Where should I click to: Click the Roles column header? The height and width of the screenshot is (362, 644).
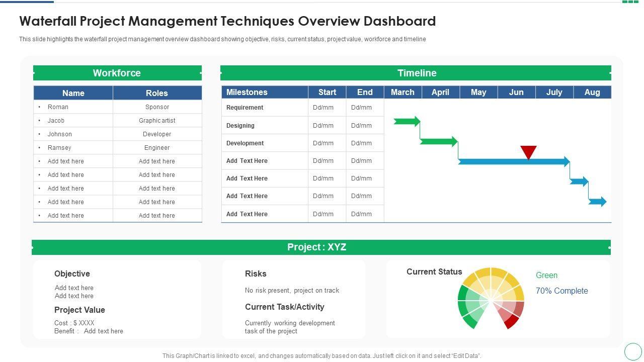point(157,93)
